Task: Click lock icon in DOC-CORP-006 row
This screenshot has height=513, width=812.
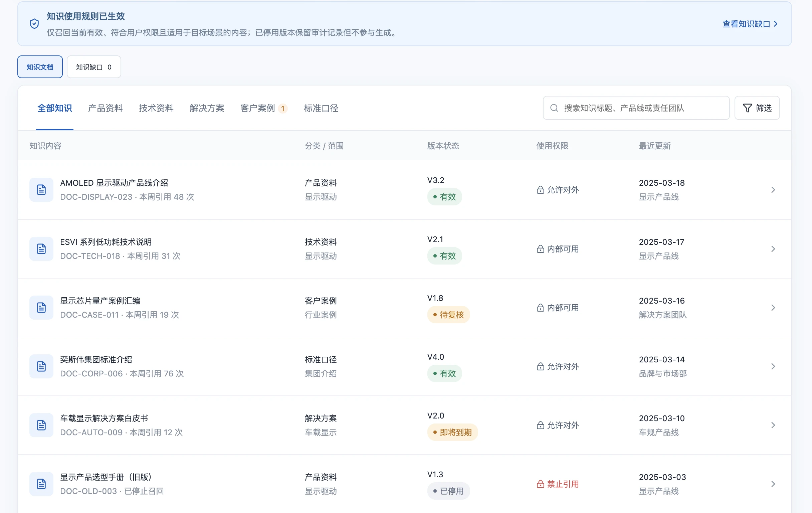Action: click(540, 366)
